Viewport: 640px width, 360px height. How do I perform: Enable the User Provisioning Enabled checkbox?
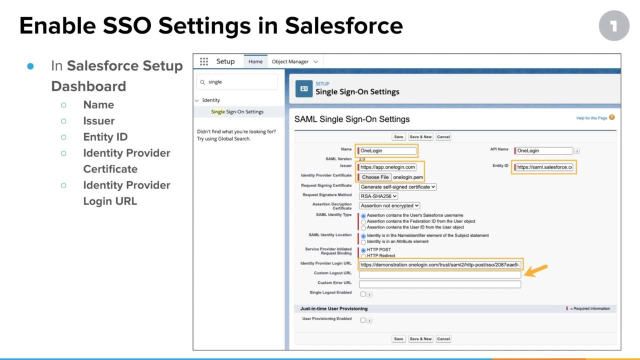pos(363,320)
